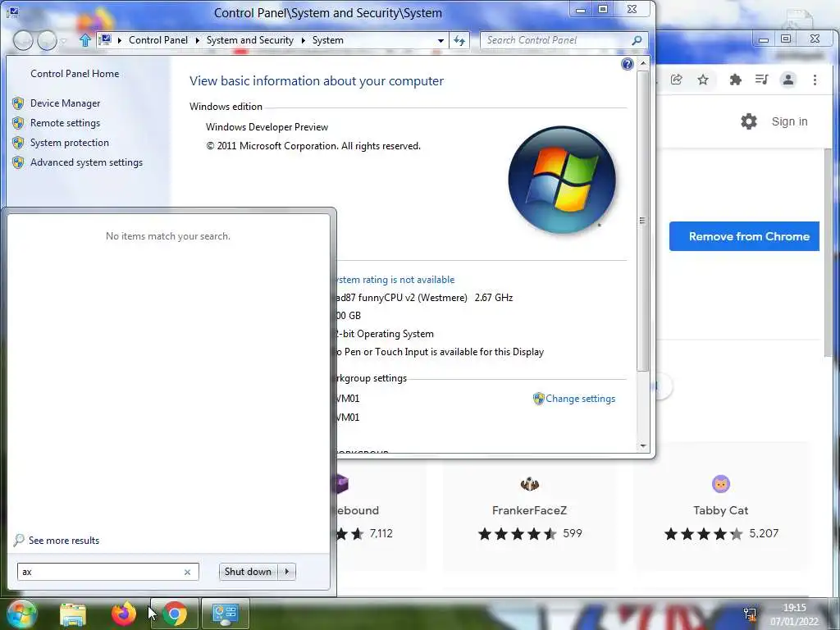The height and width of the screenshot is (630, 840).
Task: Clear the Start menu search text
Action: coord(187,572)
